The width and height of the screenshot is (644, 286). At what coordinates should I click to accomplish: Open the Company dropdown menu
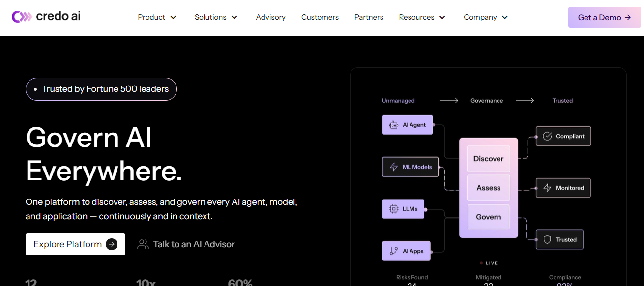pos(485,17)
